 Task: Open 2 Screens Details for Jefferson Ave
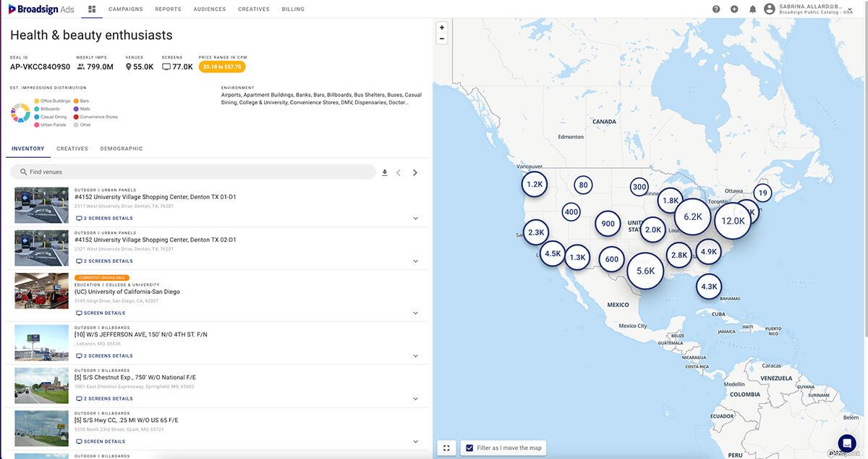tap(104, 356)
